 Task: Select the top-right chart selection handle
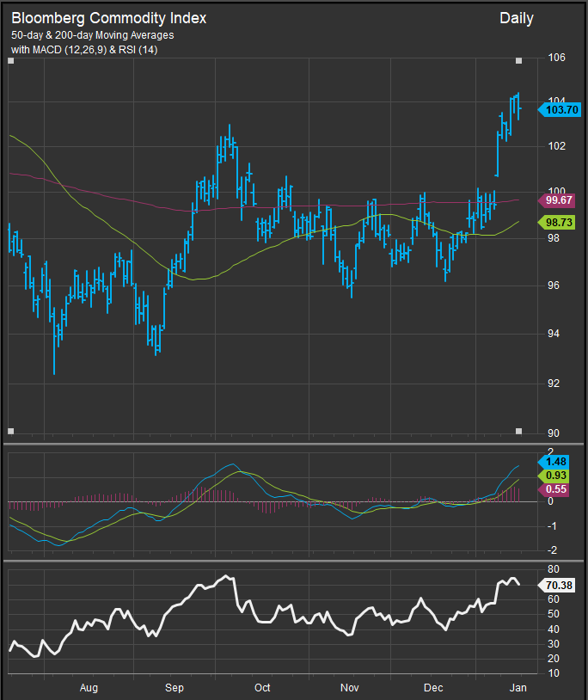pos(519,61)
